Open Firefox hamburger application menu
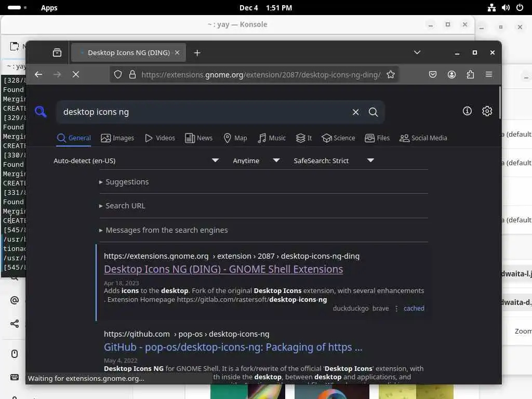Screen dimensions: 532x399 pos(489,74)
